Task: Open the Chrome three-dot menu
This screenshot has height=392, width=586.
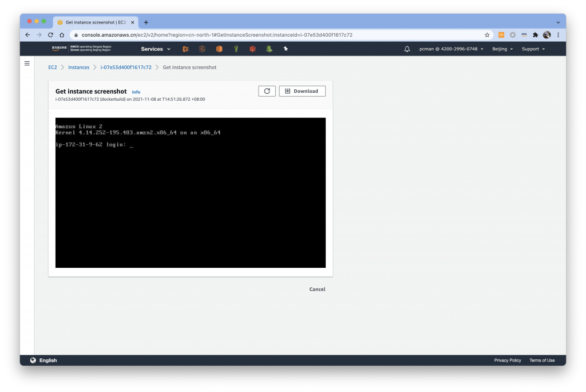Action: (558, 35)
